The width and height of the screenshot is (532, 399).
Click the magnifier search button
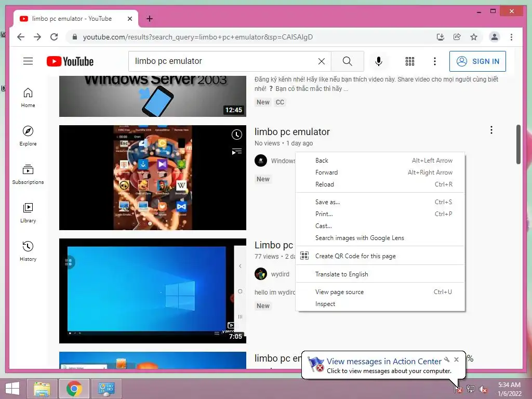pos(348,61)
